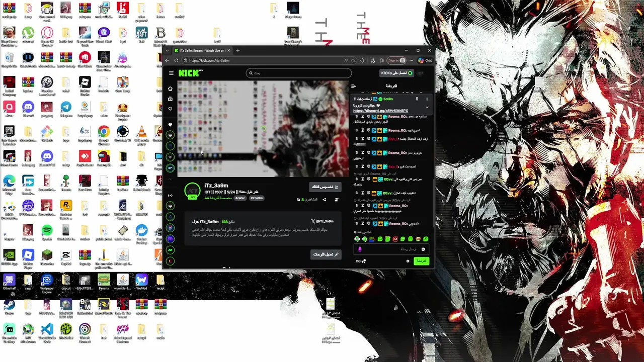The image size is (644, 362).
Task: Open the @iTz_3a9m X profile link
Action: (322, 221)
